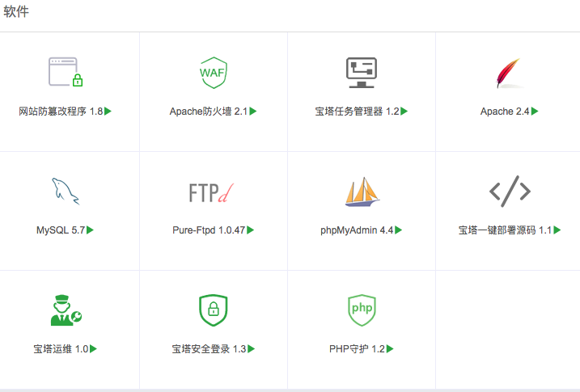This screenshot has width=580, height=392.
Task: Click the green arrow next to Pure-Ftpd 1.0.47
Action: 251,230
